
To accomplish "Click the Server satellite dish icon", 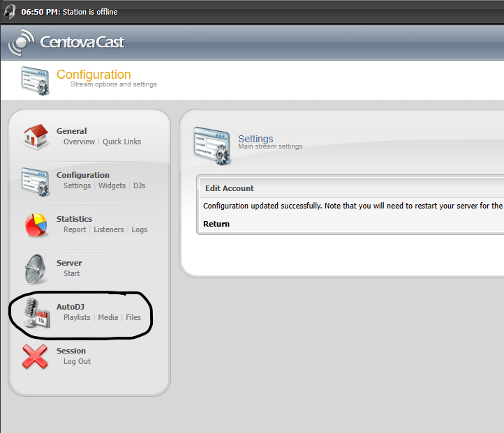I will 36,269.
